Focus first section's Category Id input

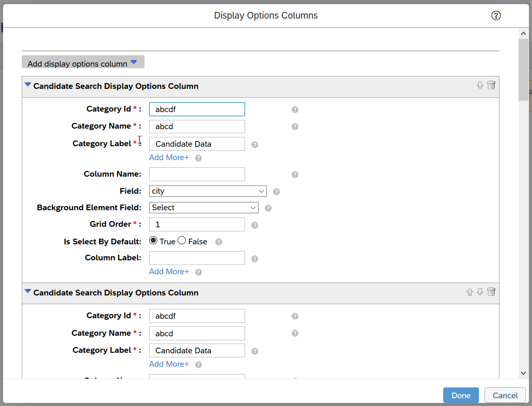197,110
